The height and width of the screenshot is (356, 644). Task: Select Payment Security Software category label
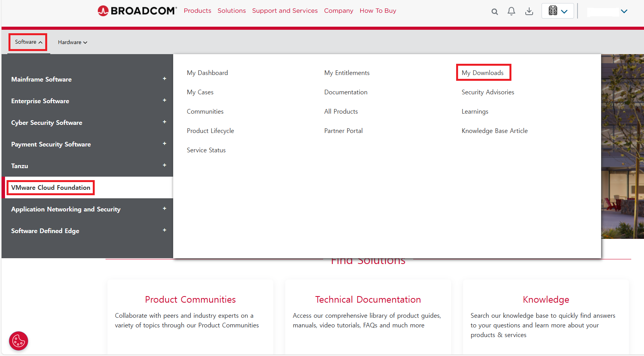51,144
